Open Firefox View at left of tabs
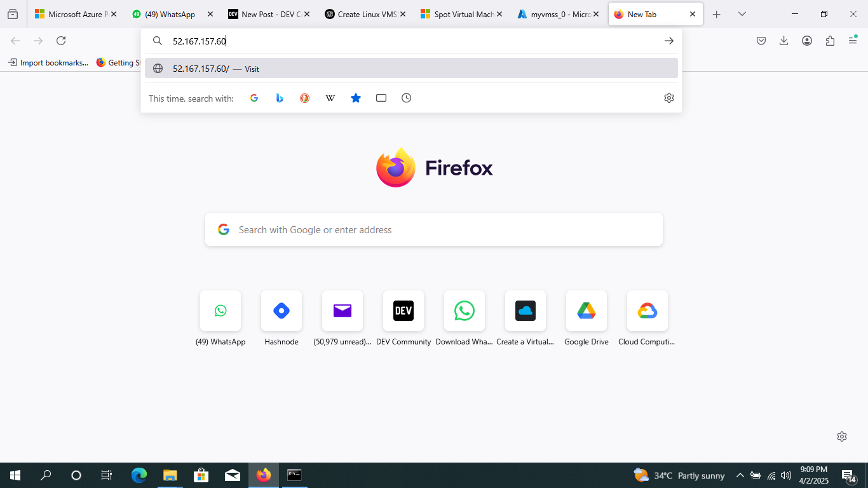The width and height of the screenshot is (868, 488). pyautogui.click(x=13, y=14)
